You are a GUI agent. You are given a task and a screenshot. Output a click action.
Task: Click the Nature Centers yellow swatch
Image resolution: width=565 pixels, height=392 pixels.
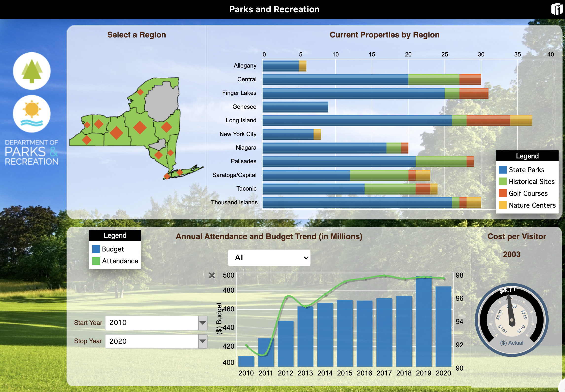pos(503,205)
